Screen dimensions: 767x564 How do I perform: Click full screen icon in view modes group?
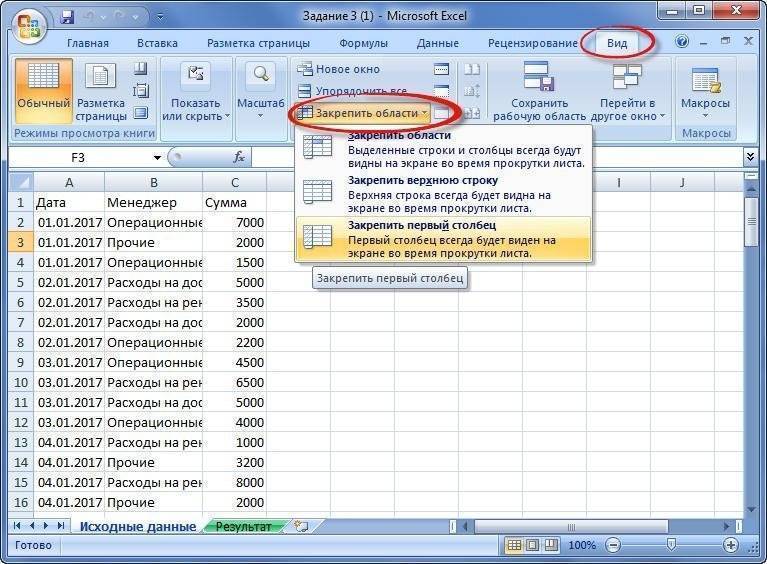(x=141, y=113)
